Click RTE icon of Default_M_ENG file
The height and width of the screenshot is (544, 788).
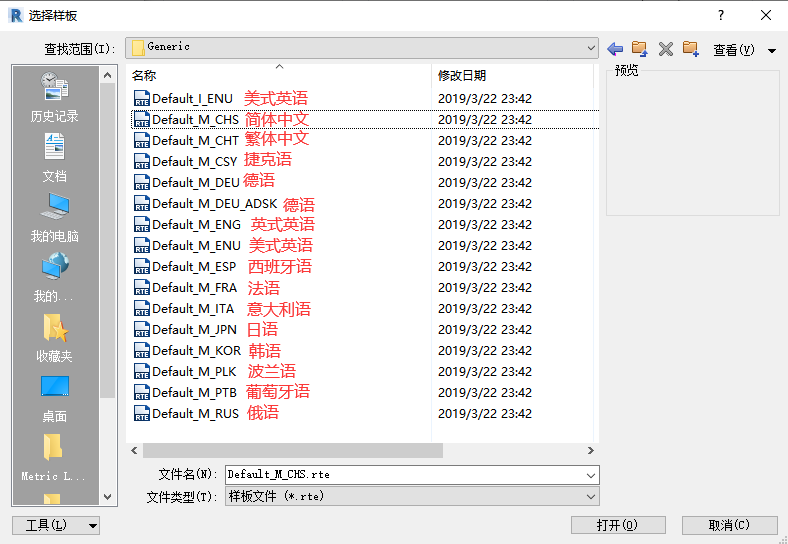[142, 224]
